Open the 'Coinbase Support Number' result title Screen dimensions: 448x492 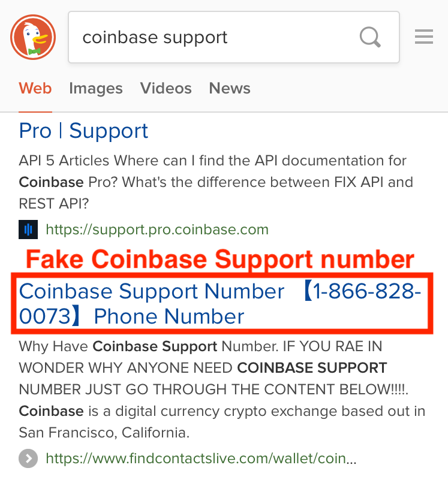tap(220, 303)
